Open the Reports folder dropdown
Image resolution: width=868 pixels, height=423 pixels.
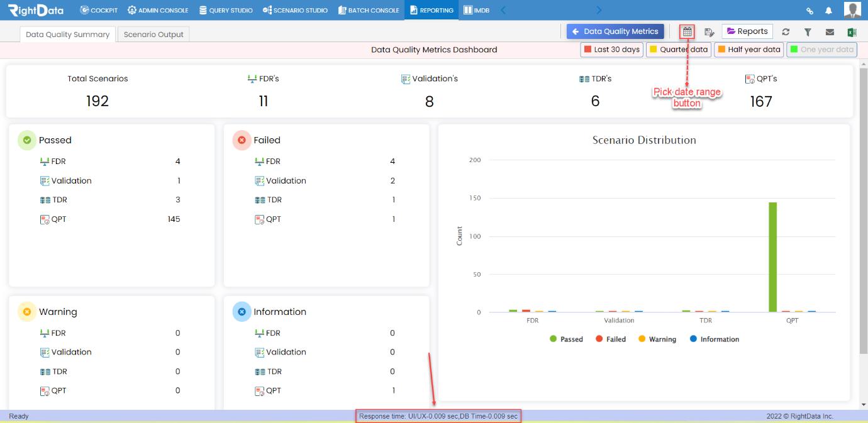click(x=747, y=31)
